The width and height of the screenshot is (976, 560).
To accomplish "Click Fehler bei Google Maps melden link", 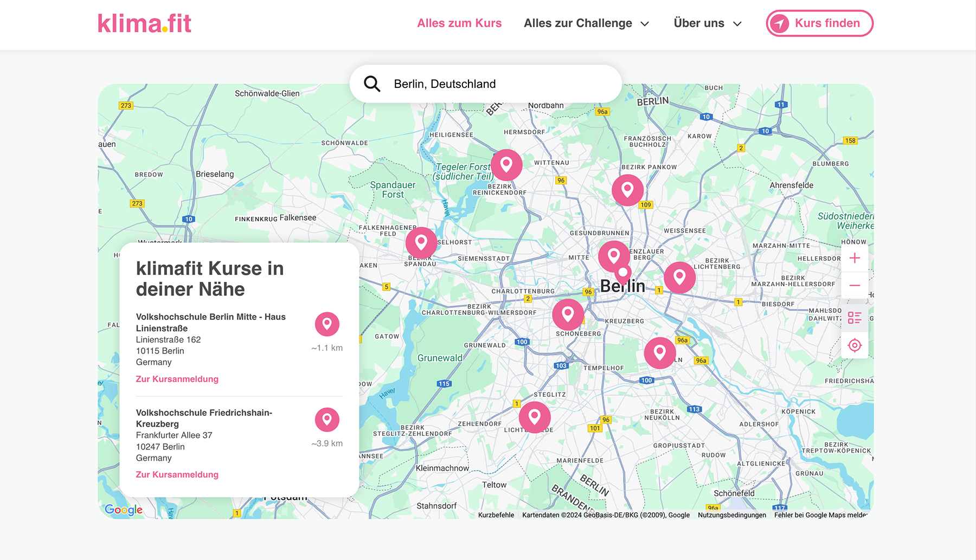I will pos(820,515).
